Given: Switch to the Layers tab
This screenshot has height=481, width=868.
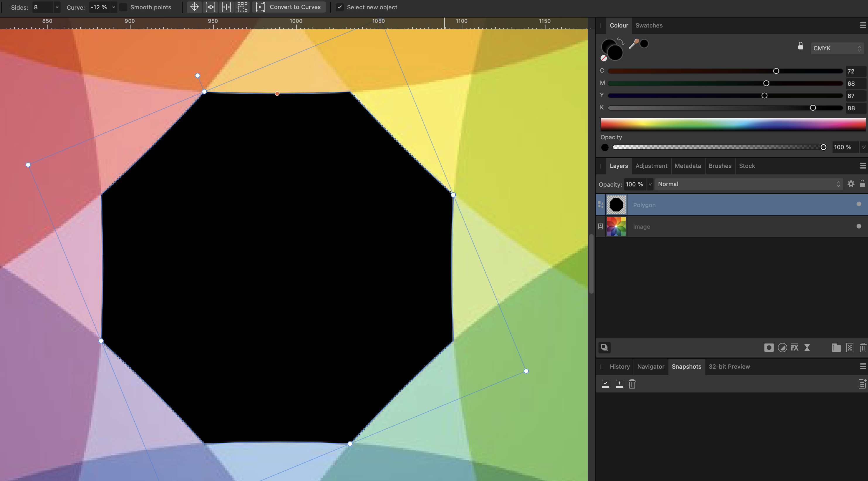Looking at the screenshot, I should [619, 166].
